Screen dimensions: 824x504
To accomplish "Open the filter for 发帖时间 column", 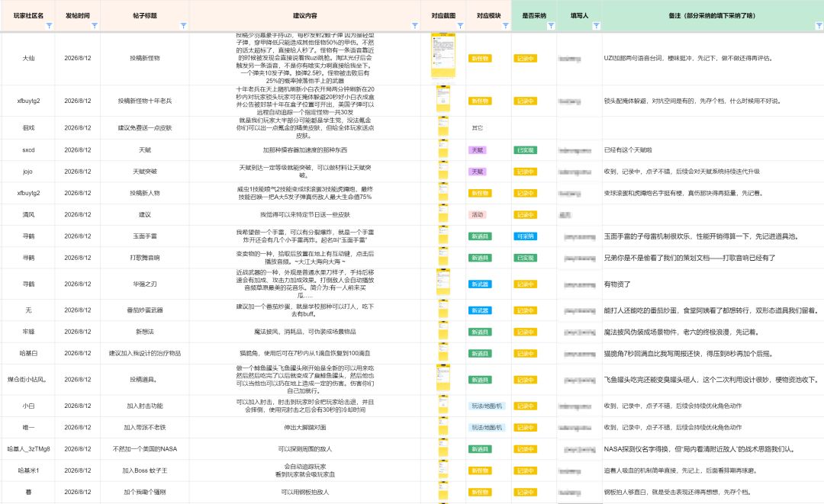I will click(x=94, y=26).
